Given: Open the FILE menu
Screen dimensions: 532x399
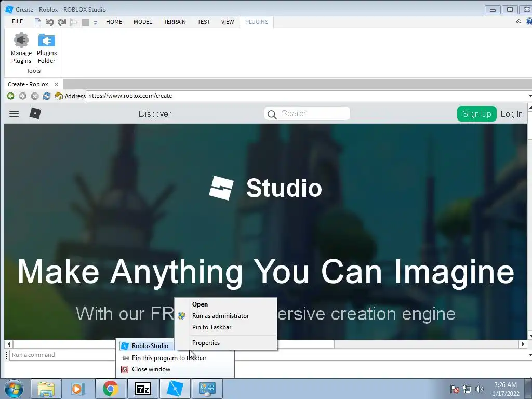Looking at the screenshot, I should 17,21.
